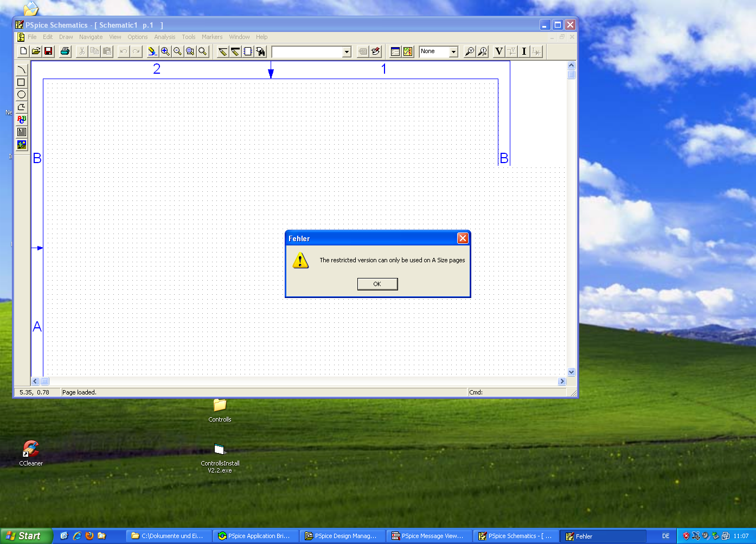
Task: Toggle Enable Bias Voltage Display (V)
Action: (x=499, y=51)
